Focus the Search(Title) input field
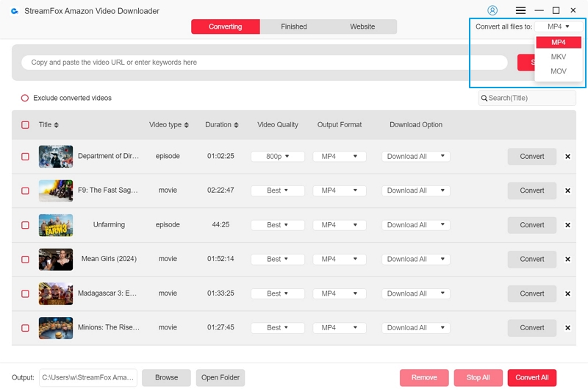588x392 pixels. tap(527, 99)
